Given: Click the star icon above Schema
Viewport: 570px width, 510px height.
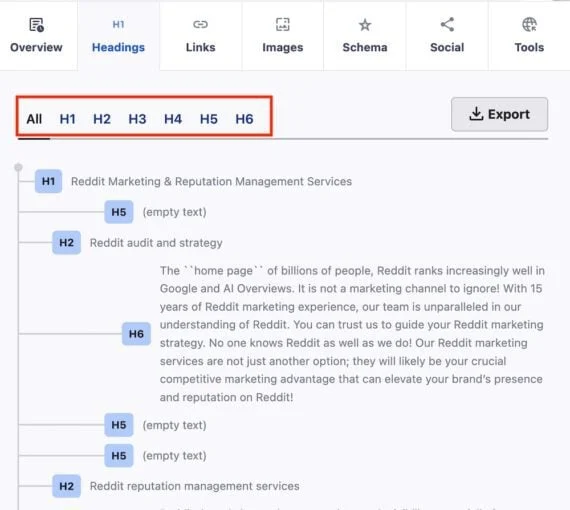Looking at the screenshot, I should 365,25.
